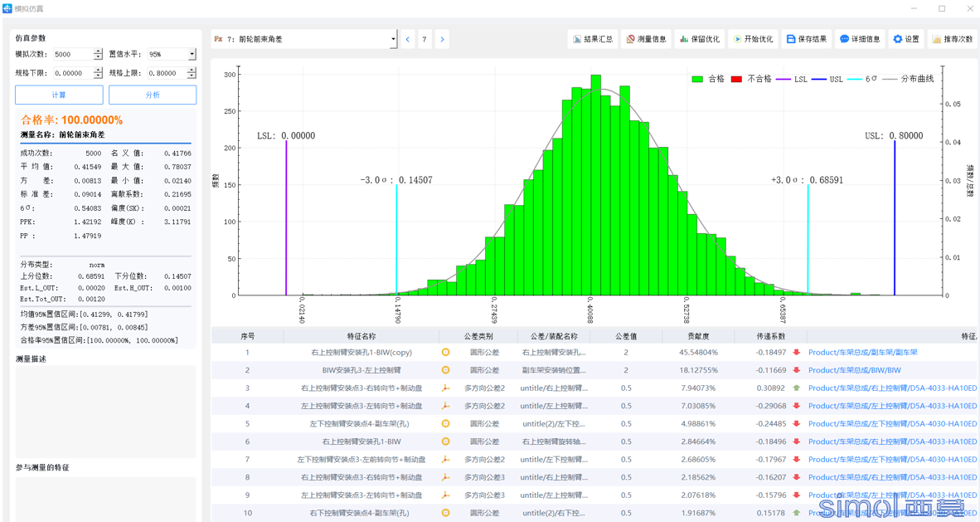Click red down arrow beside -0.11669

pyautogui.click(x=796, y=370)
